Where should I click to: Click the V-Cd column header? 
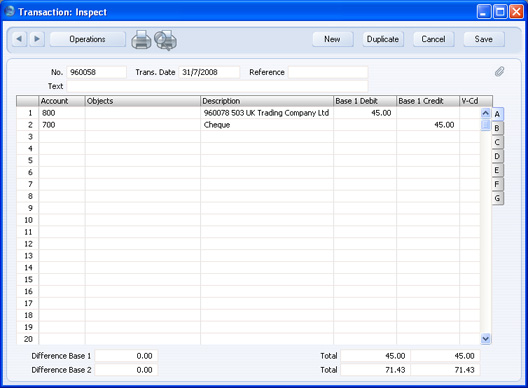tap(476, 101)
